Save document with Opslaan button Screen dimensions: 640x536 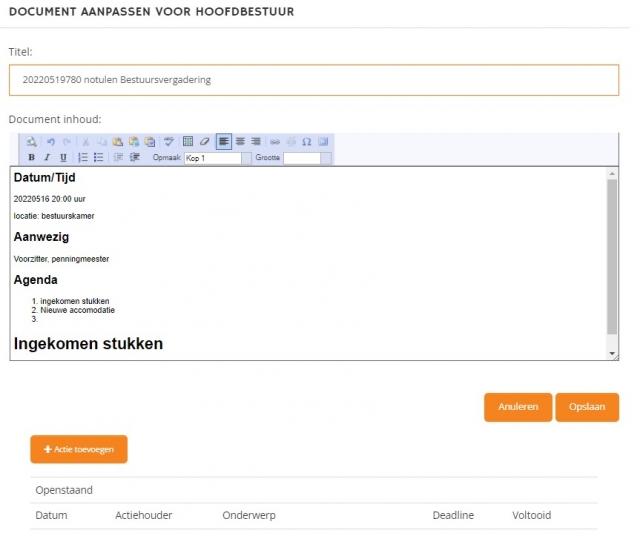coord(587,407)
